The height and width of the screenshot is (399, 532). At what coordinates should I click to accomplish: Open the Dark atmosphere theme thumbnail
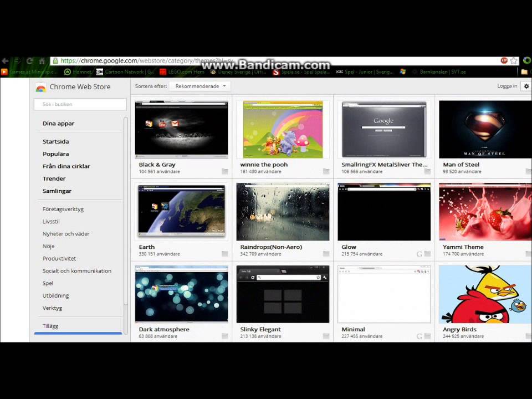click(182, 294)
